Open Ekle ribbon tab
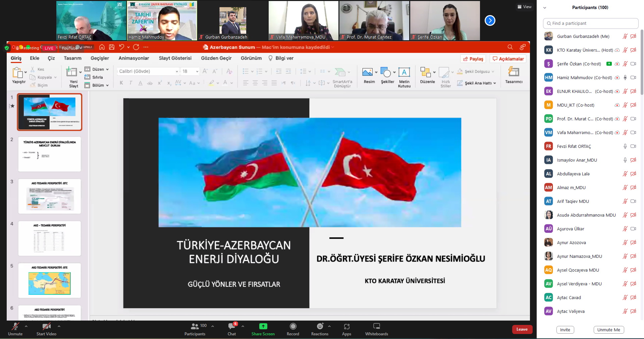The height and width of the screenshot is (339, 644). click(35, 58)
